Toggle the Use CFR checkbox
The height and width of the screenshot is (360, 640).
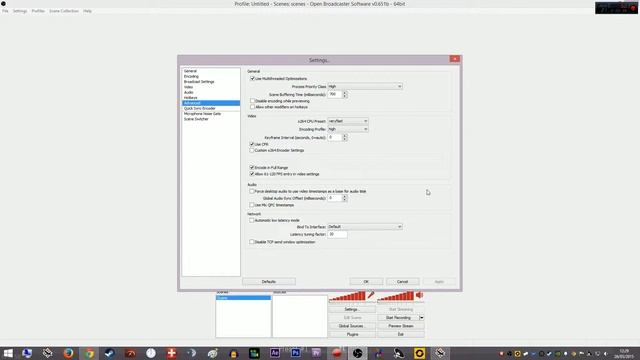point(252,144)
